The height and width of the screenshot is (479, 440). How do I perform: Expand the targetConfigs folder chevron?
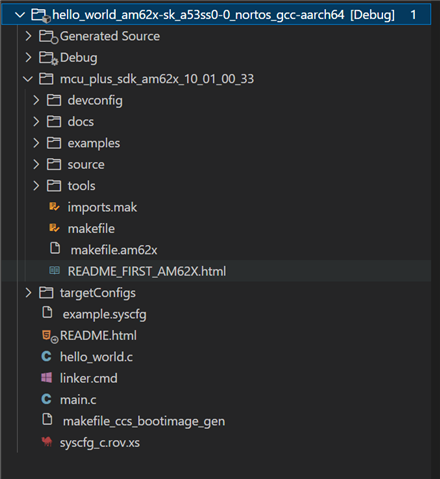coord(28,293)
